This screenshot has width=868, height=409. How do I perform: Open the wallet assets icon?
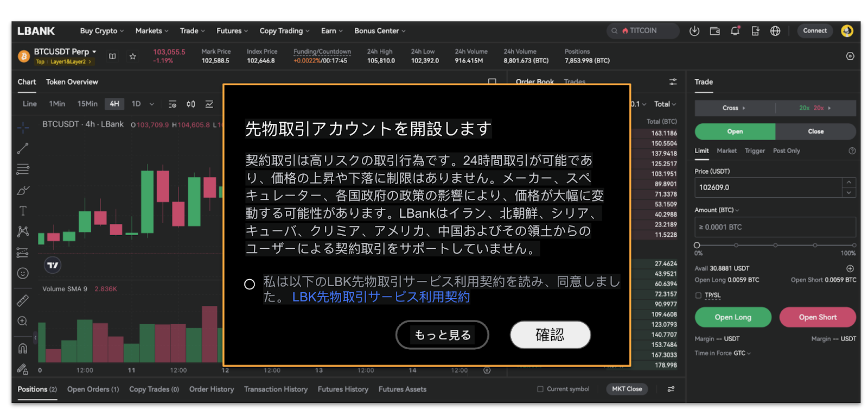click(715, 31)
